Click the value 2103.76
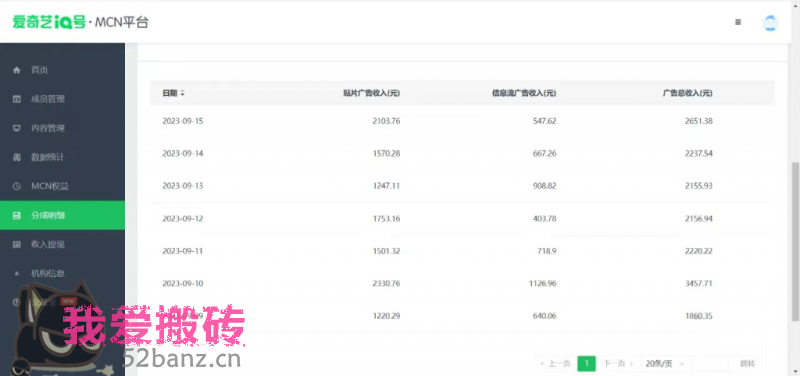The height and width of the screenshot is (376, 800). [x=386, y=121]
